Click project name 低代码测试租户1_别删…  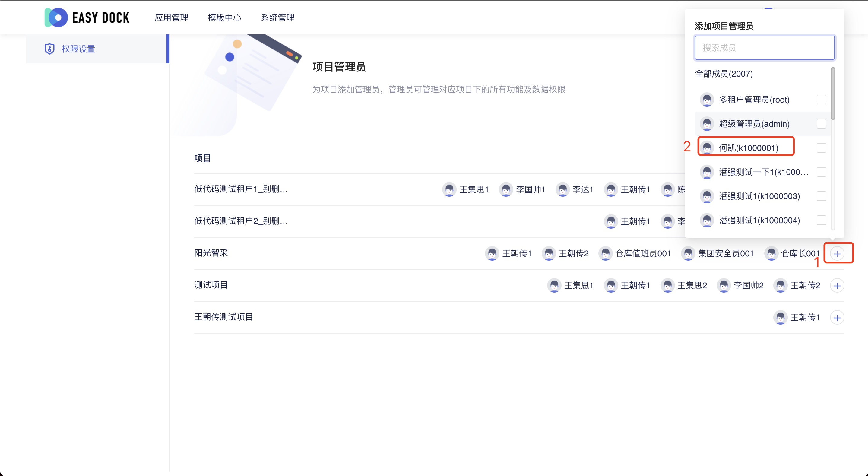pos(241,189)
